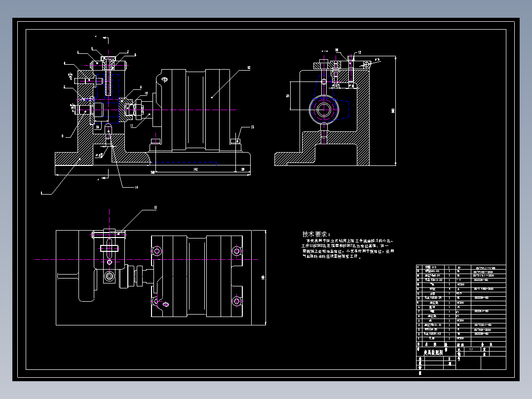Viewport: 532px width, 399px height.
Task: Select the upper-right cylinder mounting bolt in top view
Action: pyautogui.click(x=237, y=251)
